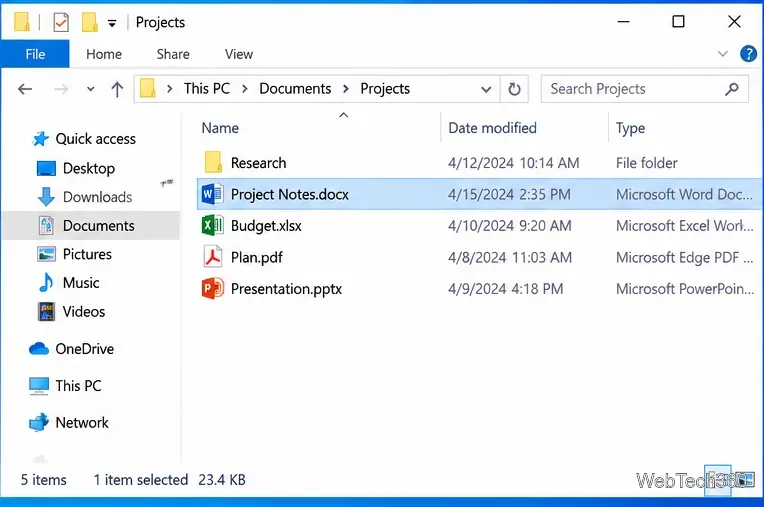Open This PC in the navigation pane

coord(78,386)
